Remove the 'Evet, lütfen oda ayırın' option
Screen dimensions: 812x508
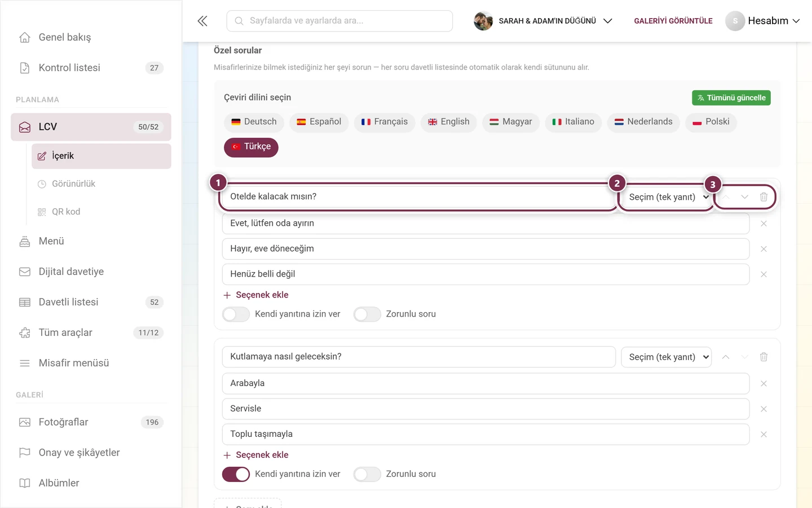tap(764, 224)
